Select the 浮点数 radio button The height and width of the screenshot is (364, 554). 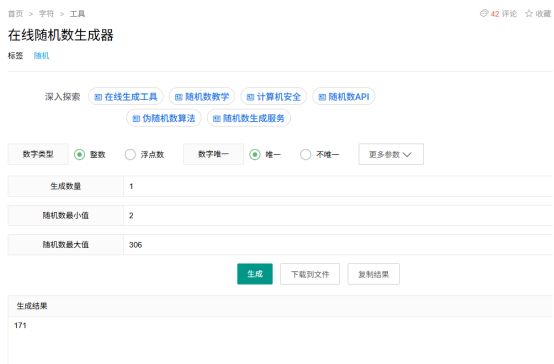[130, 154]
